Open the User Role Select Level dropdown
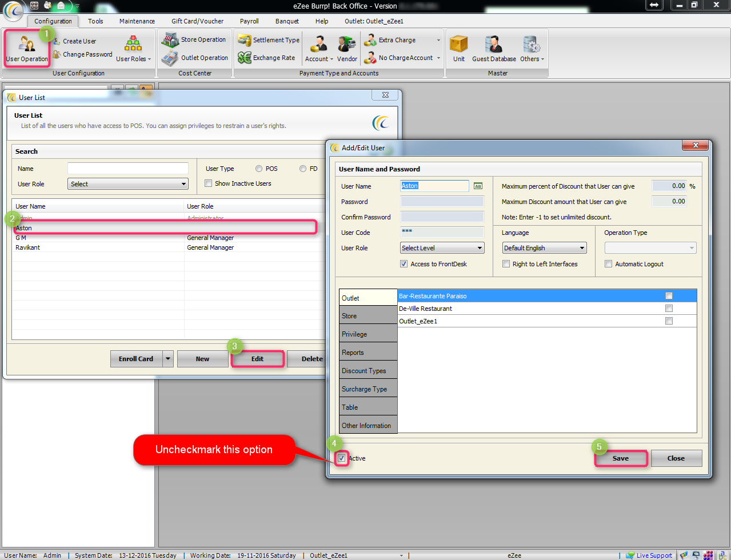Viewport: 731px width, 560px height. pyautogui.click(x=442, y=248)
